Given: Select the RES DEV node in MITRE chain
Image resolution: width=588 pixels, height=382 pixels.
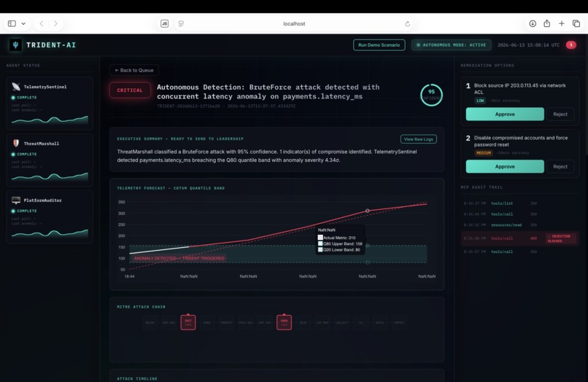Looking at the screenshot, I should [169, 322].
